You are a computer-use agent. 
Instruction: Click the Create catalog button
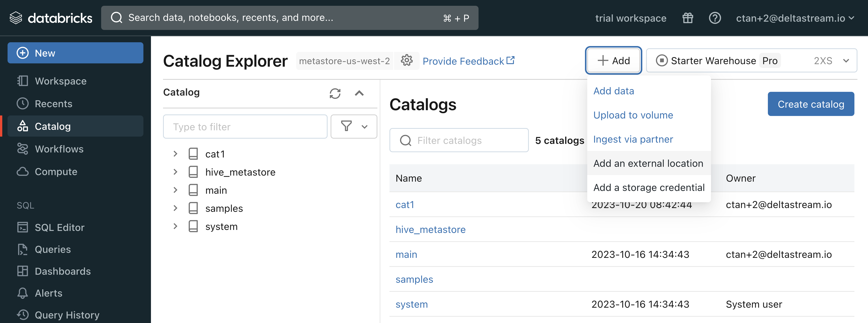coord(811,104)
